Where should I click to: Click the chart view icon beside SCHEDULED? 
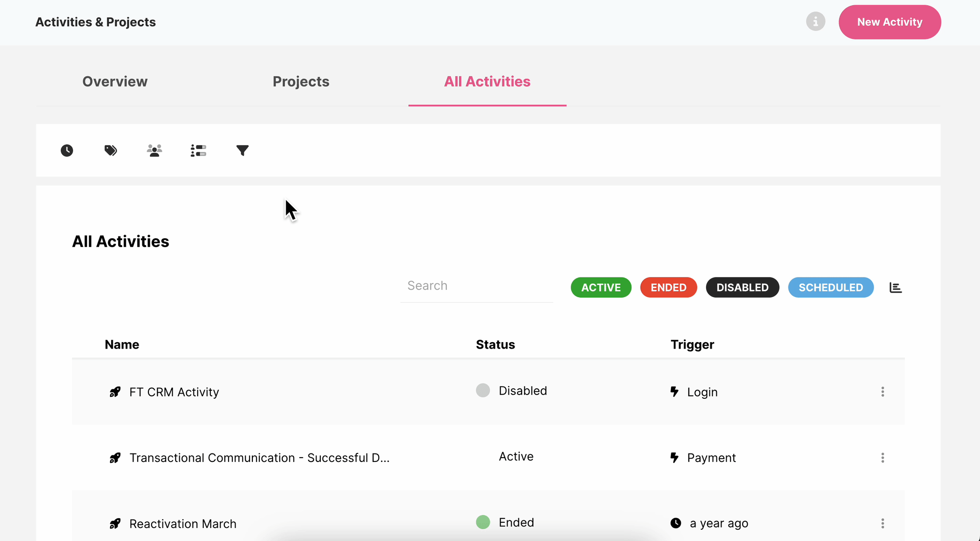pyautogui.click(x=895, y=287)
